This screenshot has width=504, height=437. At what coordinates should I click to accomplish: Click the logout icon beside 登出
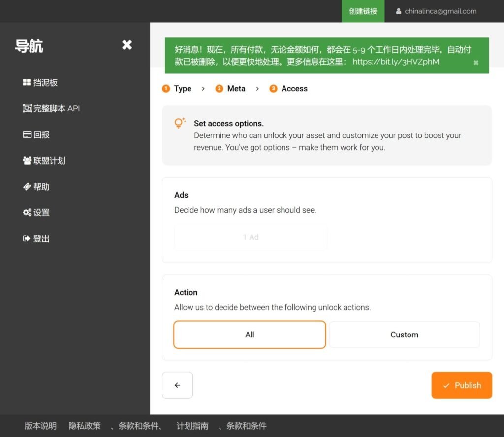27,239
